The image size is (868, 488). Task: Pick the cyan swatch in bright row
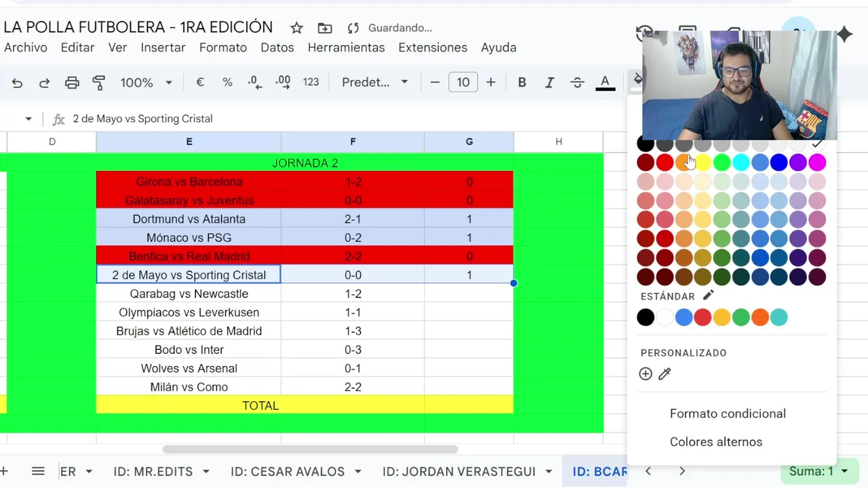741,162
